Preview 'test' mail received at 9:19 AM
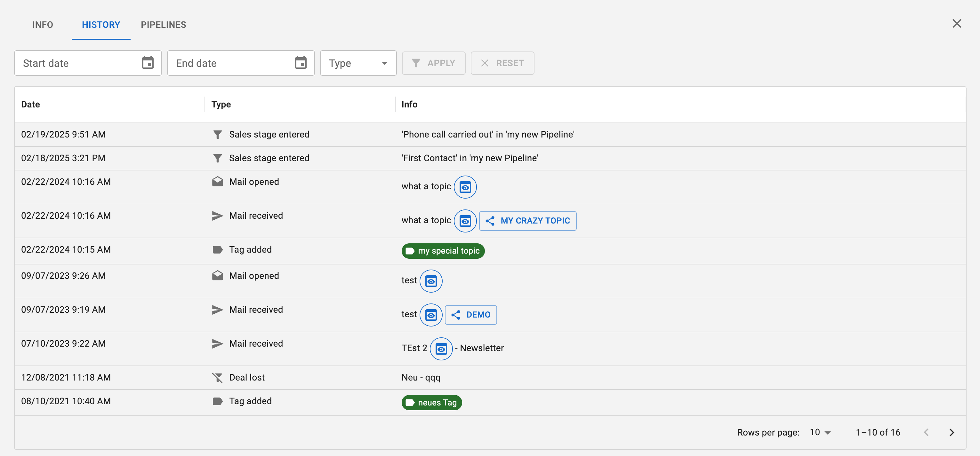This screenshot has width=980, height=456. (431, 315)
